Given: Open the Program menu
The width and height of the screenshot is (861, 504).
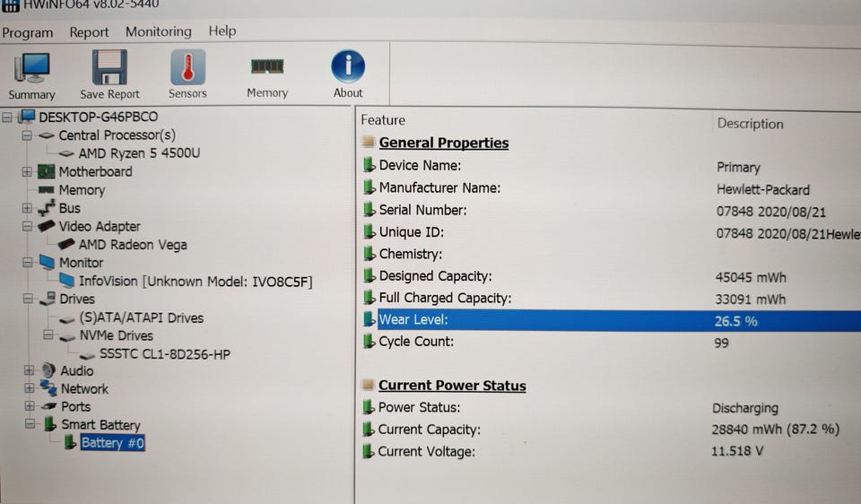Looking at the screenshot, I should (x=28, y=33).
